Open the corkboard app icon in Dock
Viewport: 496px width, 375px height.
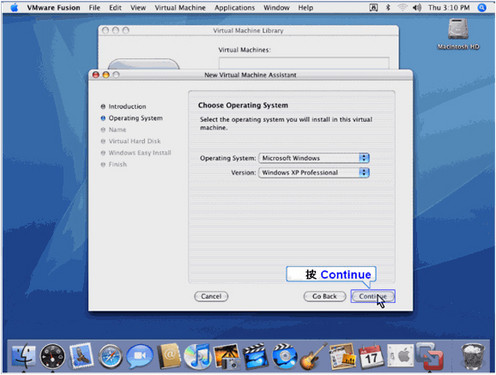[342, 356]
